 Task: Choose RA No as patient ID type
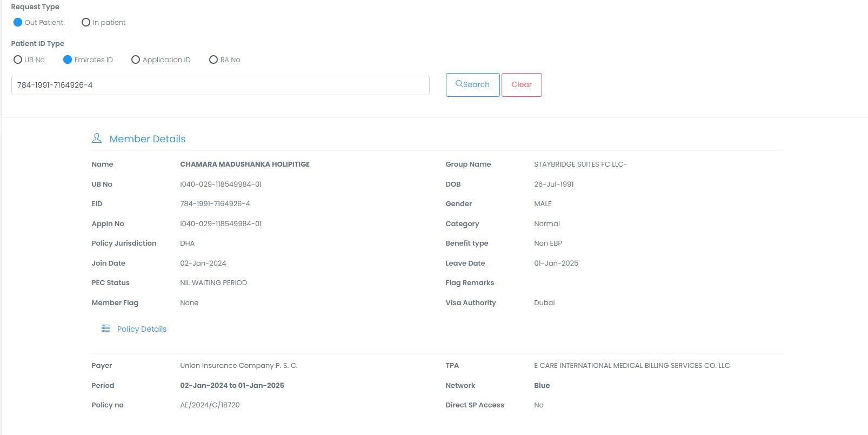[x=213, y=60]
